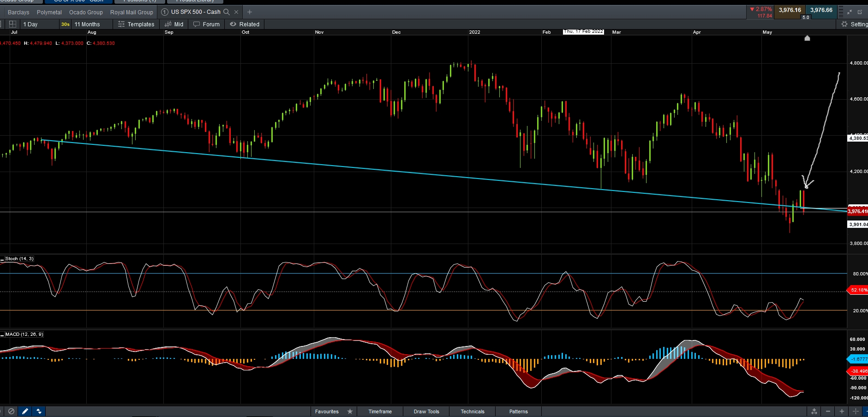Image resolution: width=868 pixels, height=417 pixels.
Task: Pop out the chart into a new window
Action: [860, 12]
